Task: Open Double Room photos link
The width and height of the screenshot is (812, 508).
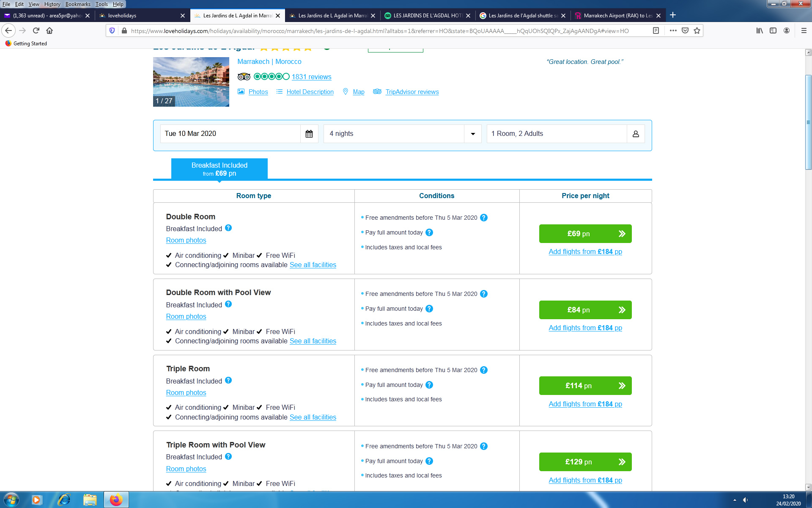Action: pos(186,240)
